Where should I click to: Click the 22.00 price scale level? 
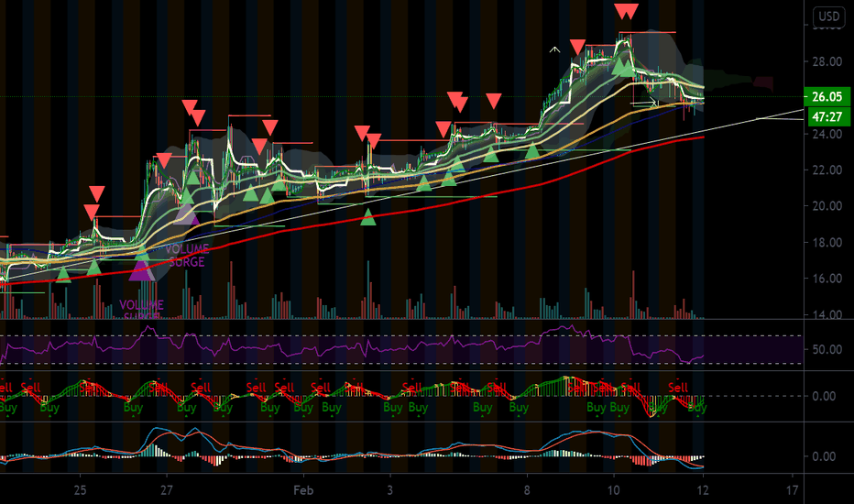point(827,170)
